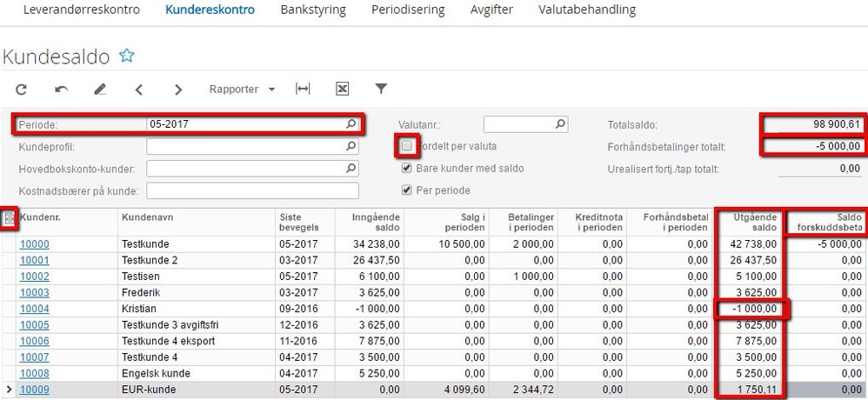Open customer link 10004
The height and width of the screenshot is (400, 868).
34,309
